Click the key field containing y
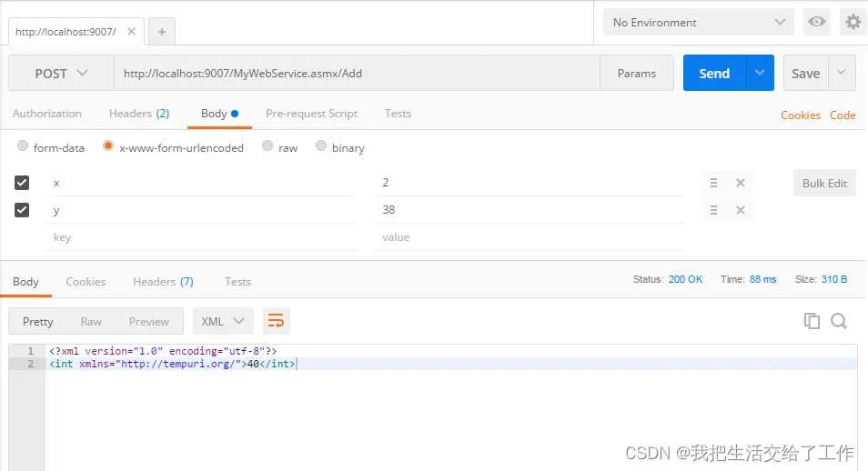This screenshot has width=868, height=471. pyautogui.click(x=200, y=210)
